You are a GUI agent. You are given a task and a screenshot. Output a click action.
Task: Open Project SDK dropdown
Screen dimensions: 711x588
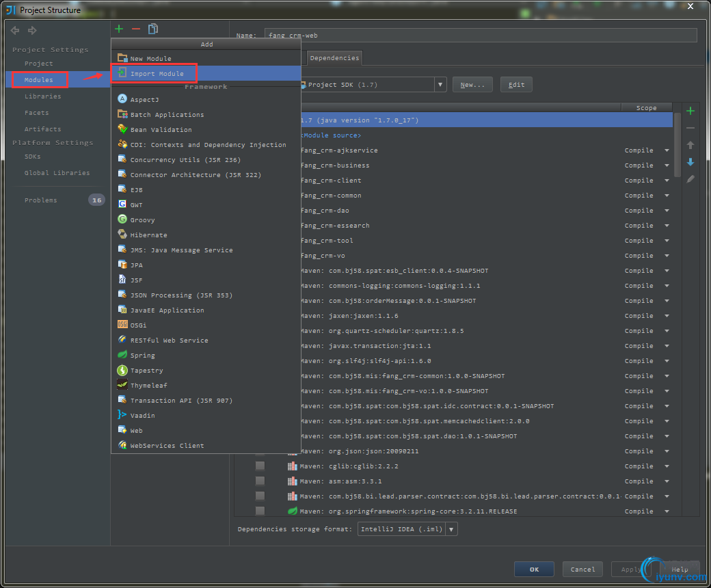pos(440,85)
